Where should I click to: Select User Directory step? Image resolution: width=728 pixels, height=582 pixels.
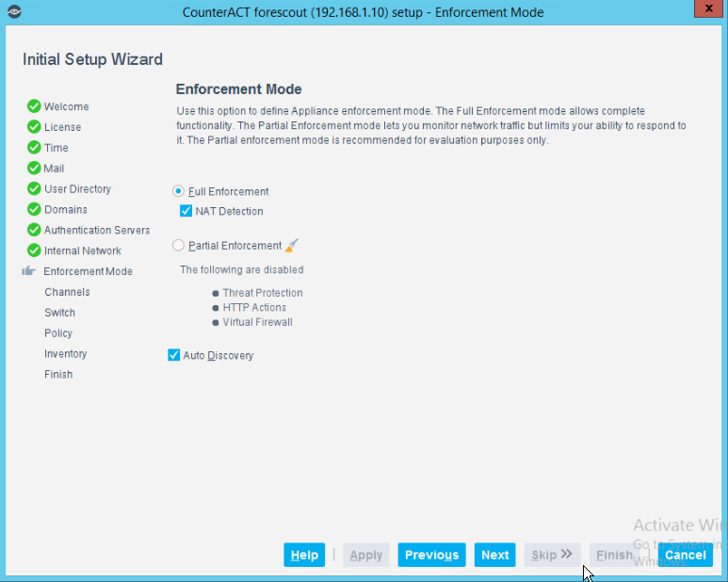(x=77, y=189)
